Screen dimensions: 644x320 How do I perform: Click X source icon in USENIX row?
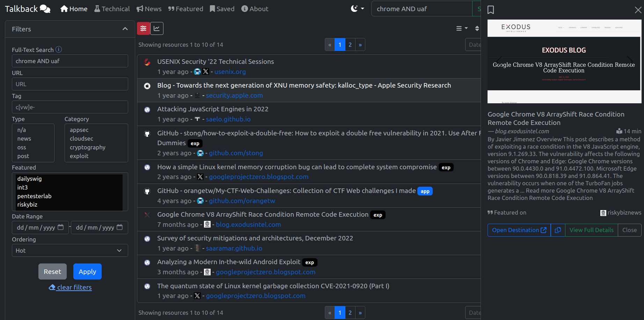tap(206, 72)
